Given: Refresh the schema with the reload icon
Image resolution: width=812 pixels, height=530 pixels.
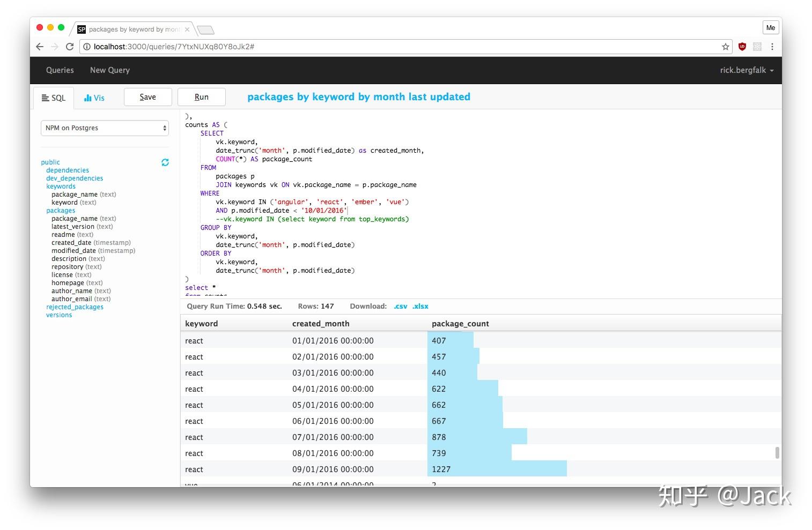Looking at the screenshot, I should (165, 162).
